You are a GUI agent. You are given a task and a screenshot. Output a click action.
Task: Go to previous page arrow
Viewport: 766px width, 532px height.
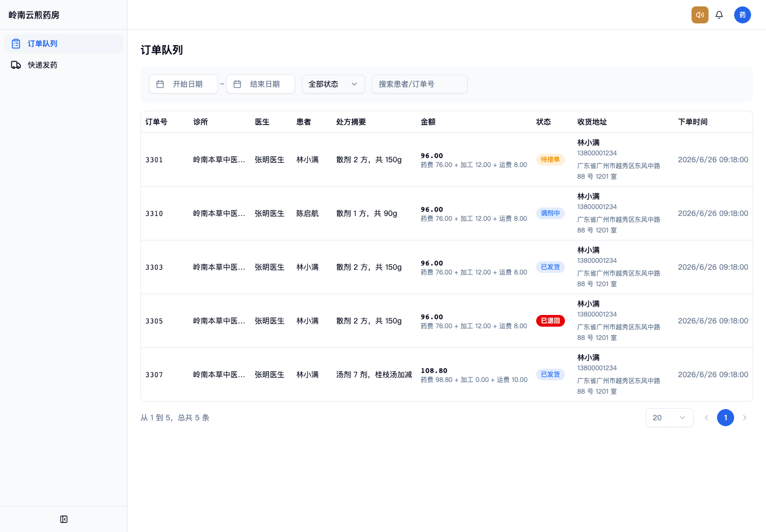point(706,418)
